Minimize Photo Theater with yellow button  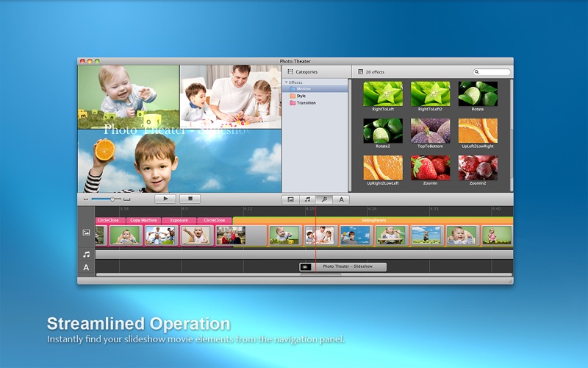pyautogui.click(x=90, y=61)
